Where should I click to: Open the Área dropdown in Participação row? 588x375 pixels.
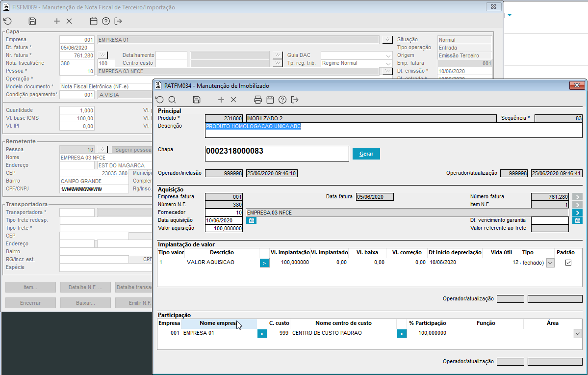pos(577,333)
